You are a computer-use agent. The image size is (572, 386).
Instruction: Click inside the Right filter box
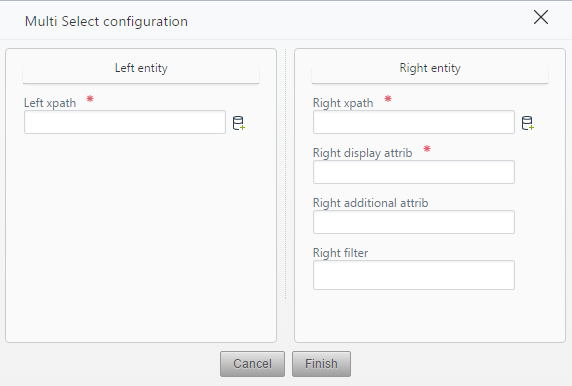coord(414,275)
